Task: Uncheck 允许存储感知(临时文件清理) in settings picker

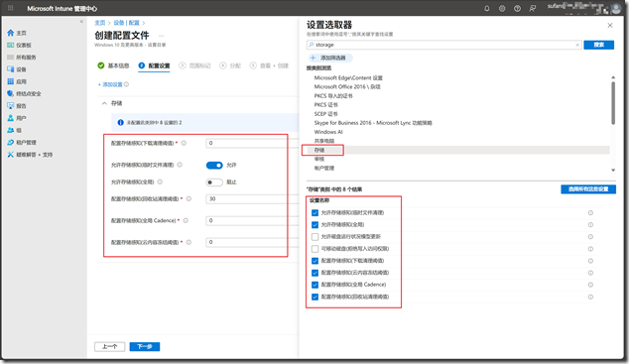Action: click(x=314, y=213)
